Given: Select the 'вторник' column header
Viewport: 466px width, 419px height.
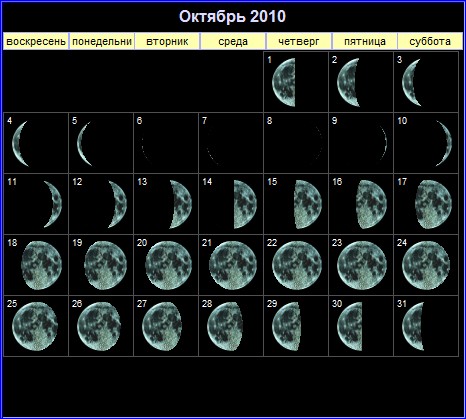Looking at the screenshot, I should tap(167, 41).
